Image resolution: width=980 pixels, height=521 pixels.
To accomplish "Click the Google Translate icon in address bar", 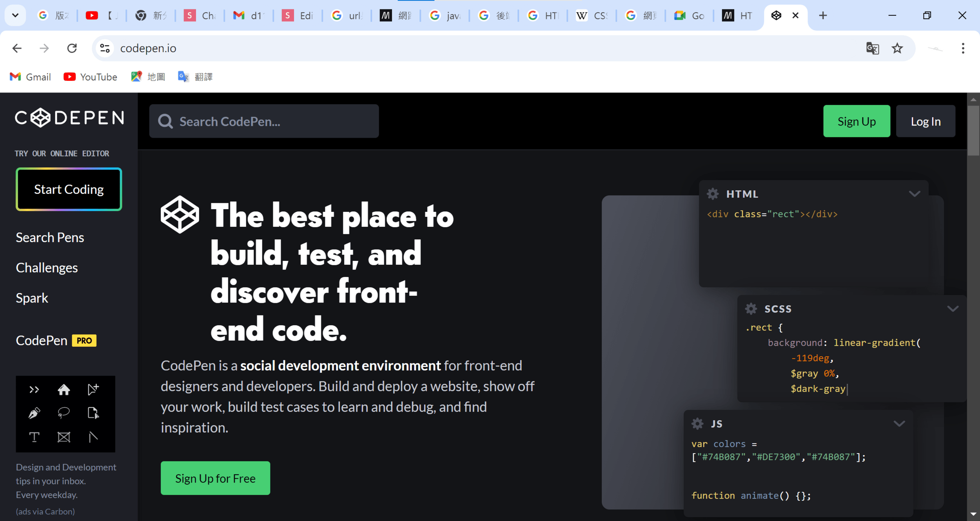I will (872, 48).
